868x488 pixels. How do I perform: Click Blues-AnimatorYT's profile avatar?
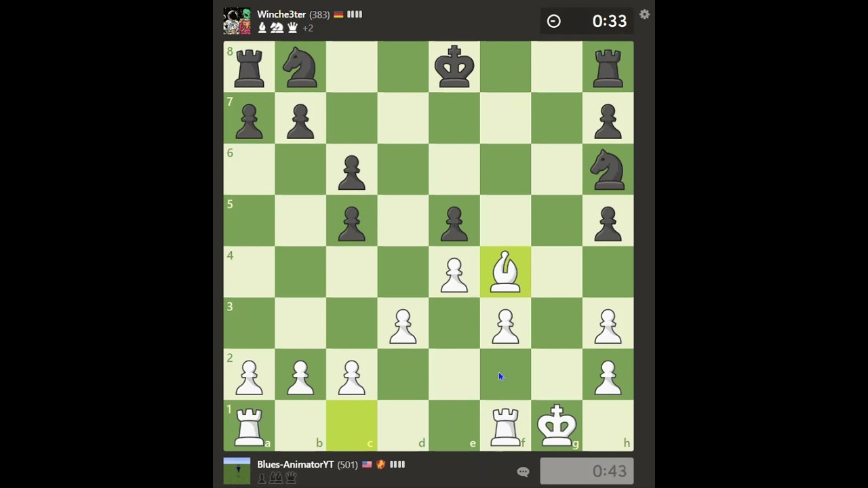point(237,471)
